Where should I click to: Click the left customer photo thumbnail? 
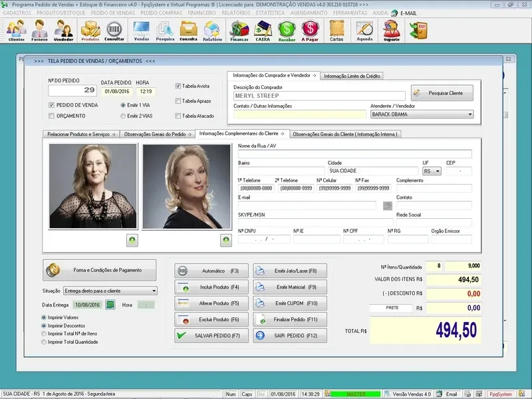click(92, 188)
